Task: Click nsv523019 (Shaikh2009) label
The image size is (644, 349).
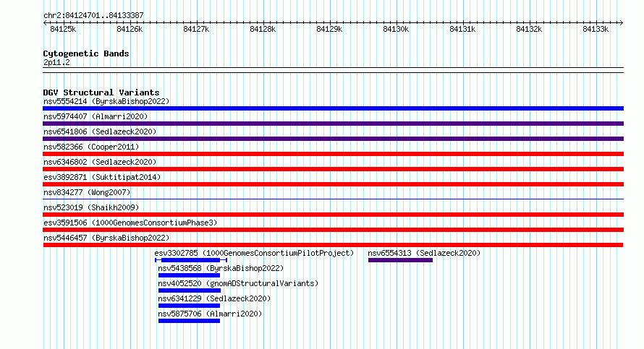Action: pos(91,207)
